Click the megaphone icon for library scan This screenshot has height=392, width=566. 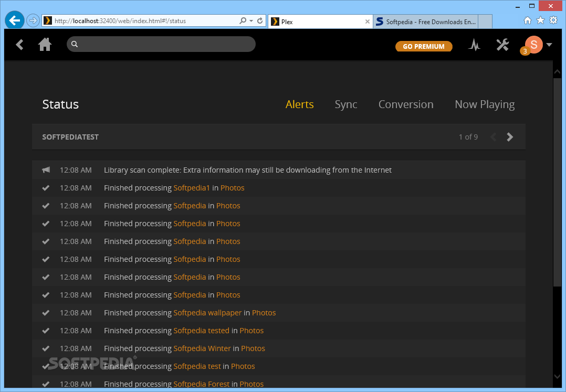(x=46, y=170)
